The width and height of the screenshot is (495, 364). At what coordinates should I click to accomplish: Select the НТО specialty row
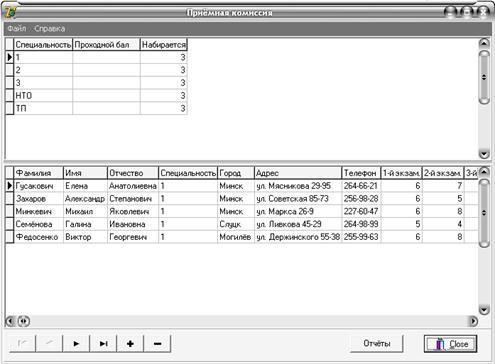[96, 96]
